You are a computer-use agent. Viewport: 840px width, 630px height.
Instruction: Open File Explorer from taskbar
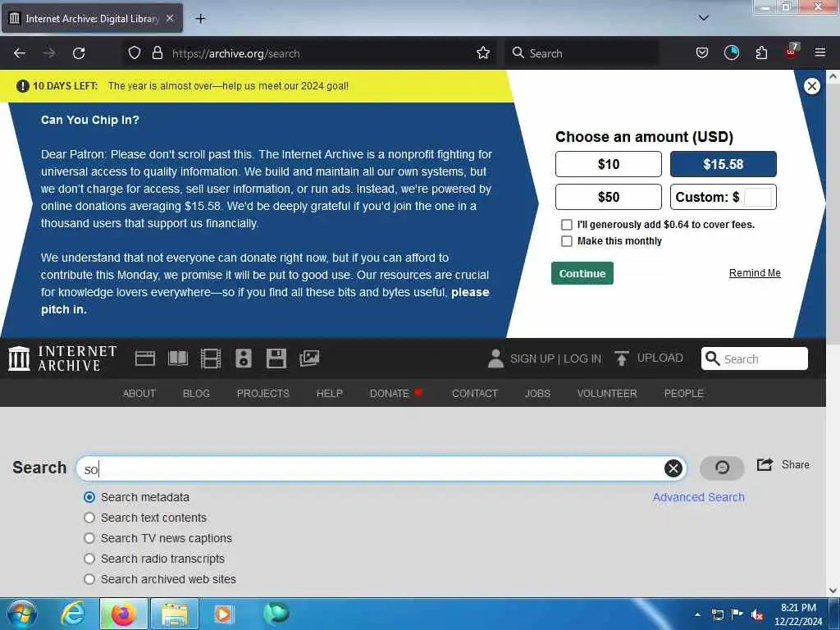click(175, 614)
